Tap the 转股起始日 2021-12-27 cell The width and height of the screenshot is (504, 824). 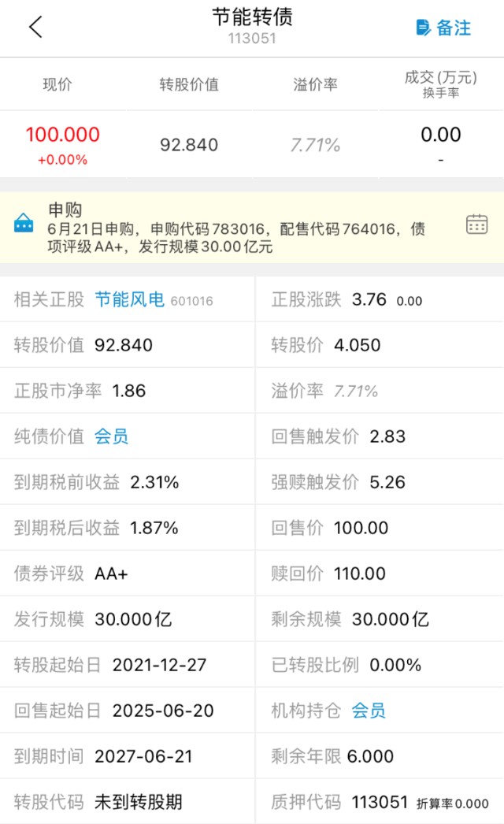pyautogui.click(x=128, y=665)
